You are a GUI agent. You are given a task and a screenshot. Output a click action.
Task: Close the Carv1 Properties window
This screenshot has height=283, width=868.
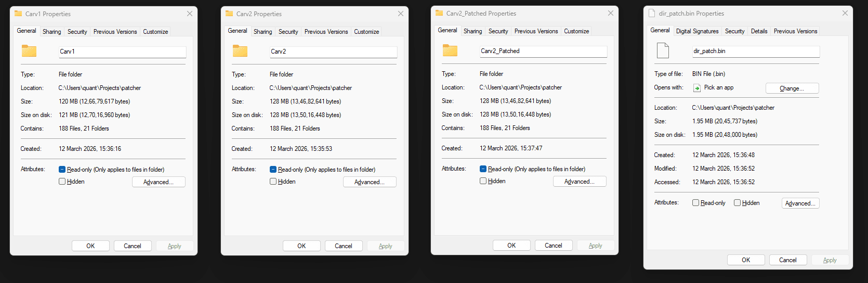coord(190,14)
